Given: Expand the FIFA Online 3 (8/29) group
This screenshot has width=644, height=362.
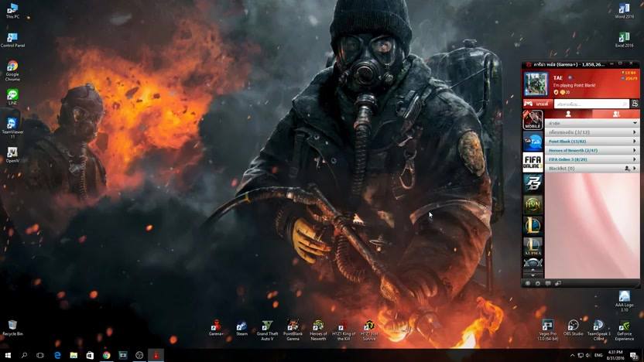Looking at the screenshot, I should click(592, 159).
